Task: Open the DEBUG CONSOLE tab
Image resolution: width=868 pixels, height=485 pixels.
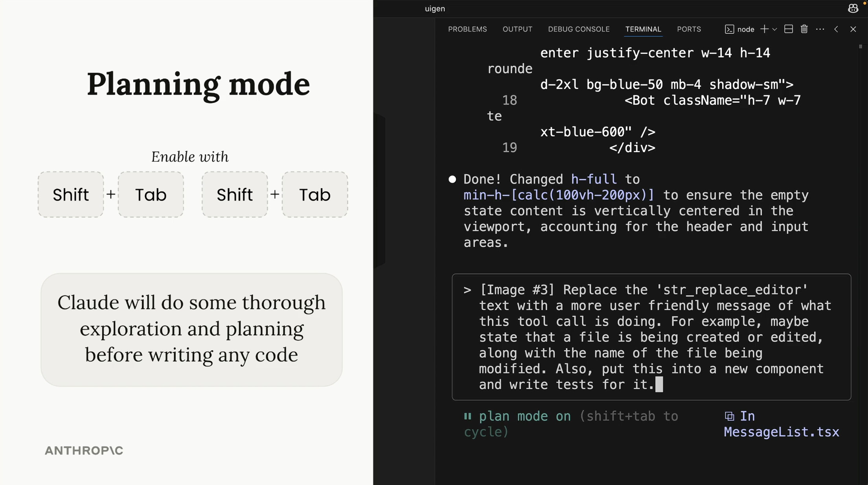Action: point(579,29)
